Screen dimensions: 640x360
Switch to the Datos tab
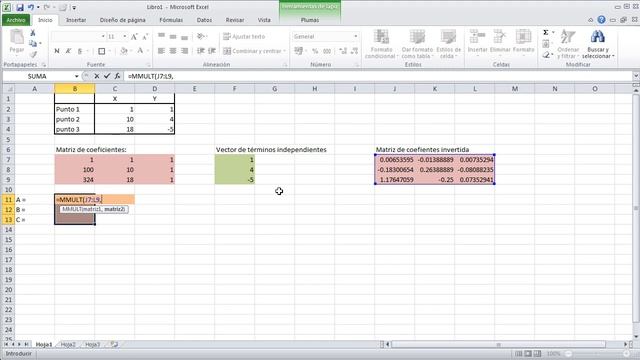coord(204,20)
